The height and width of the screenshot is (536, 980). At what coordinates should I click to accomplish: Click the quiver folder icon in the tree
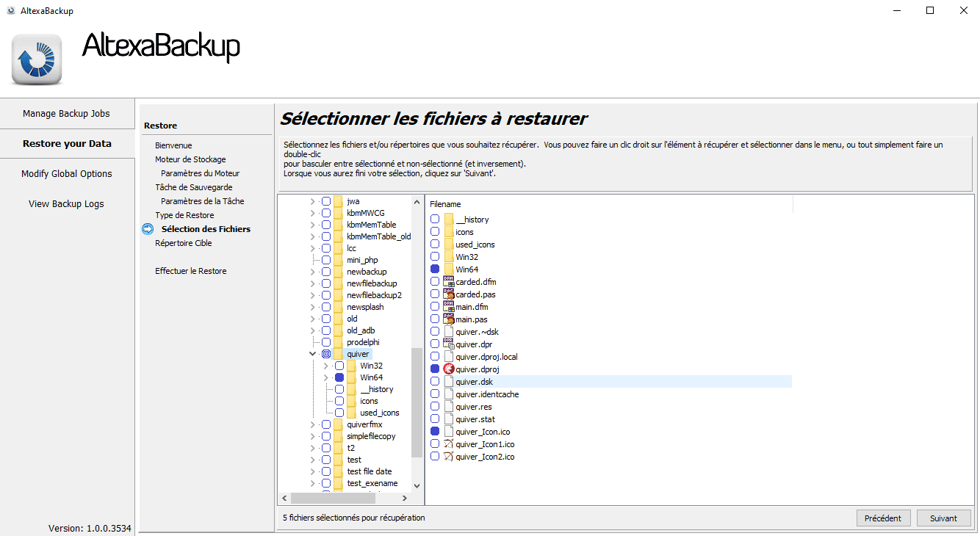coord(338,354)
